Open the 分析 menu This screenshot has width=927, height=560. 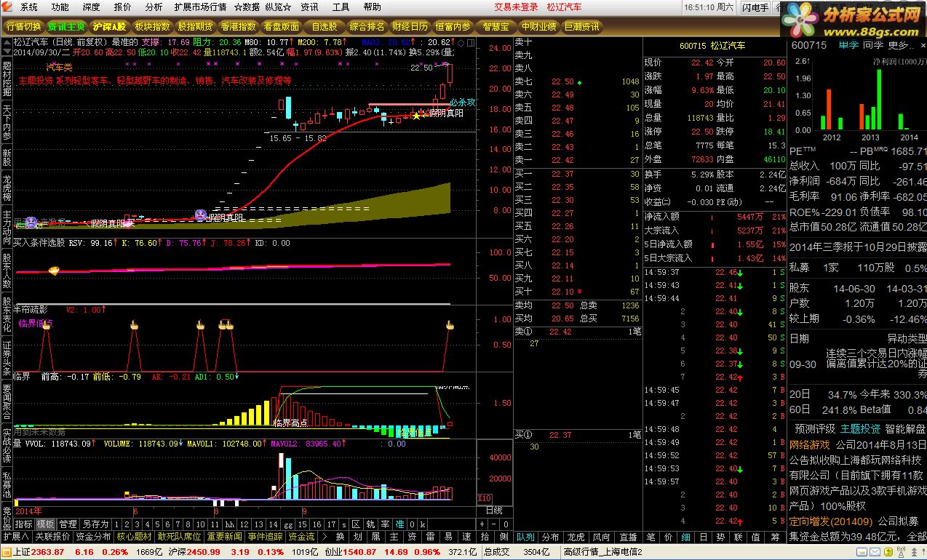[x=154, y=7]
